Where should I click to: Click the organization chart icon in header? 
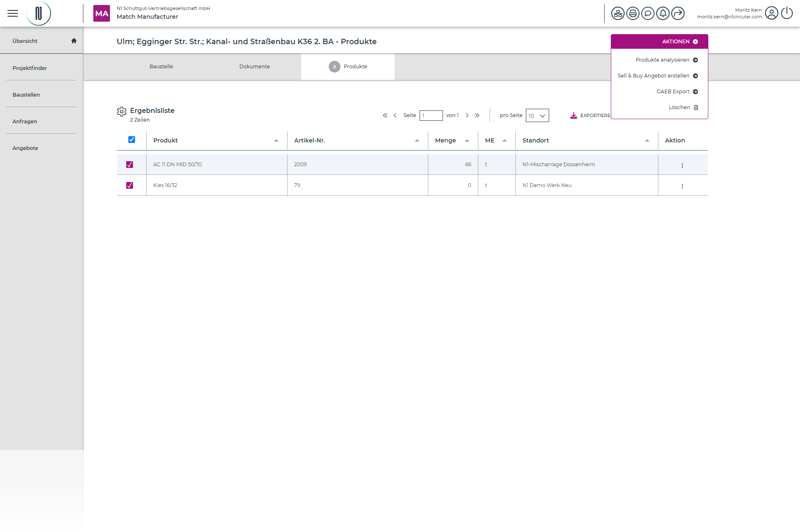coord(617,13)
